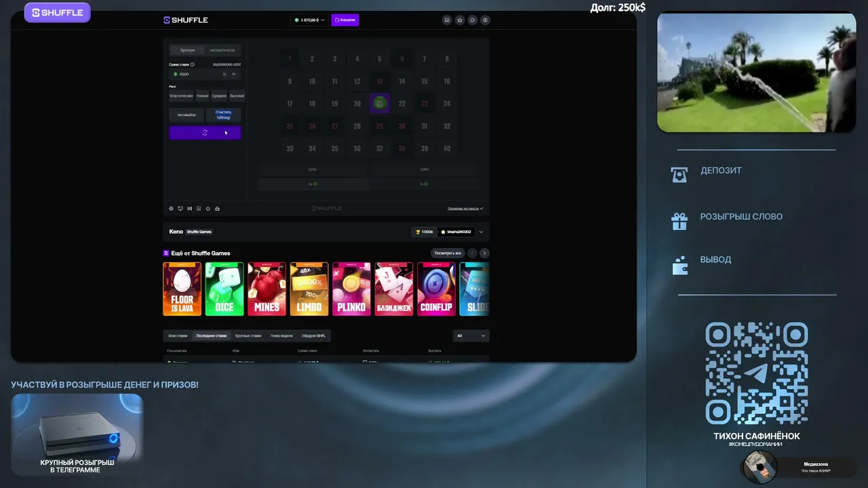Show next games with right arrow
The width and height of the screenshot is (868, 488).
484,253
